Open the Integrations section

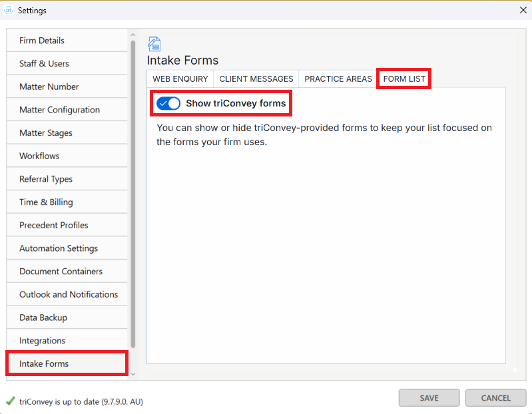pyautogui.click(x=67, y=340)
